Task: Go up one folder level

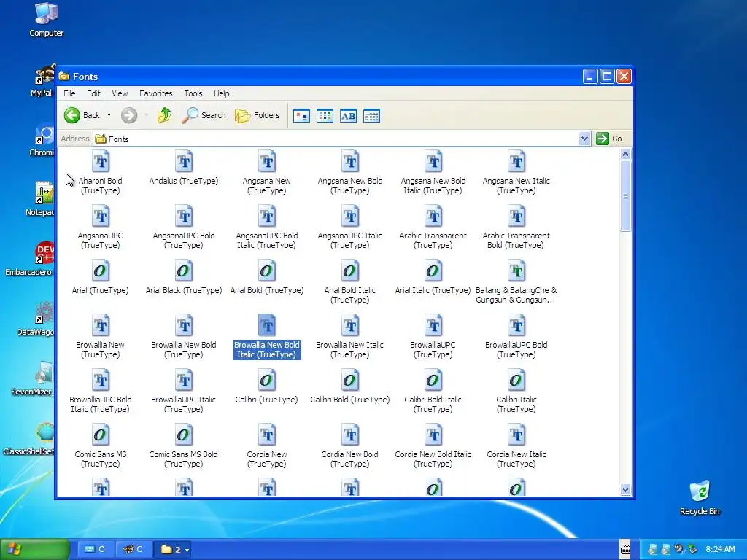Action: (x=164, y=115)
